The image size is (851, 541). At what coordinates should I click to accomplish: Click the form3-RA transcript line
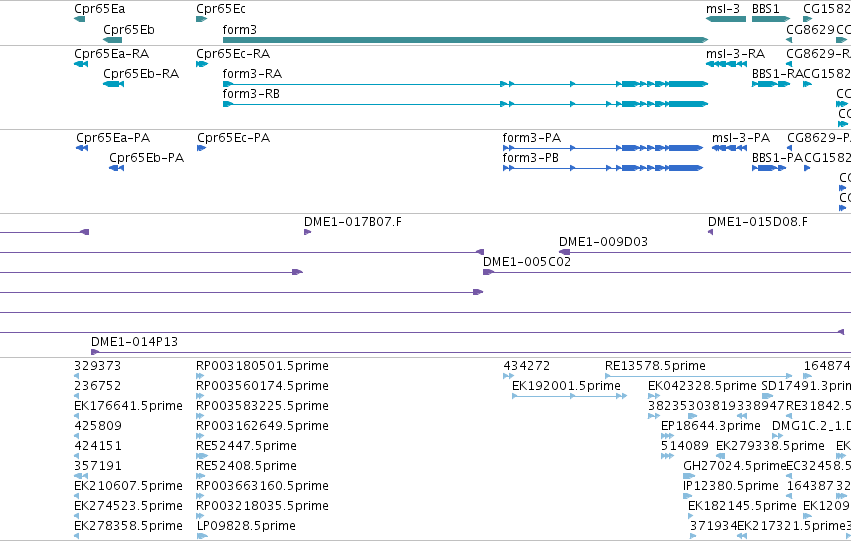coord(465,84)
